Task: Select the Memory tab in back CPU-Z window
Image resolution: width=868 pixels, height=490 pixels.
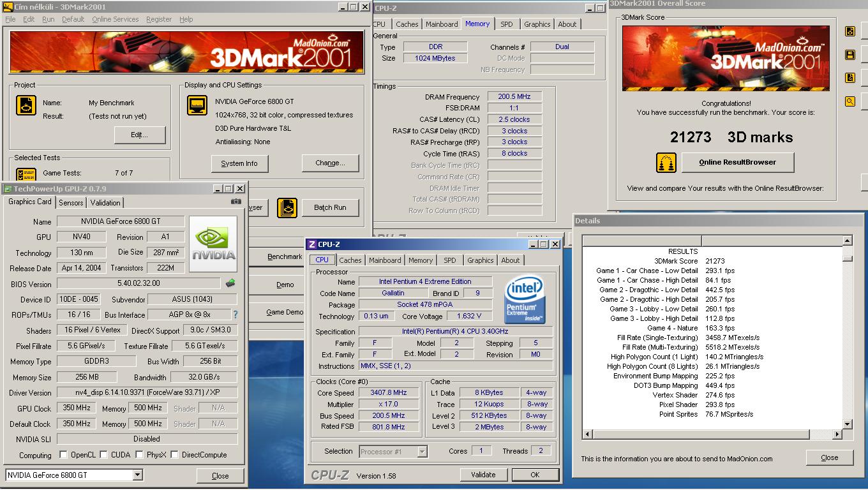Action: point(477,24)
